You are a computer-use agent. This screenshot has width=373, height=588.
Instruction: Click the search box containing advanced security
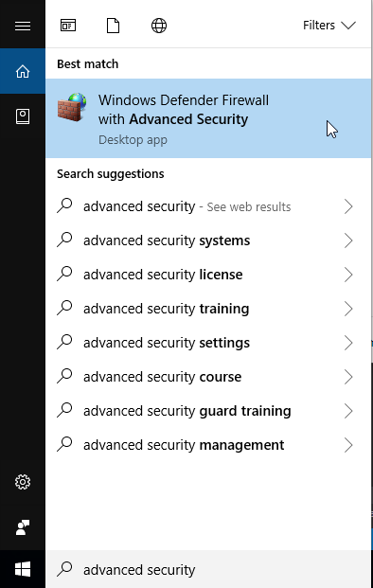(208, 569)
